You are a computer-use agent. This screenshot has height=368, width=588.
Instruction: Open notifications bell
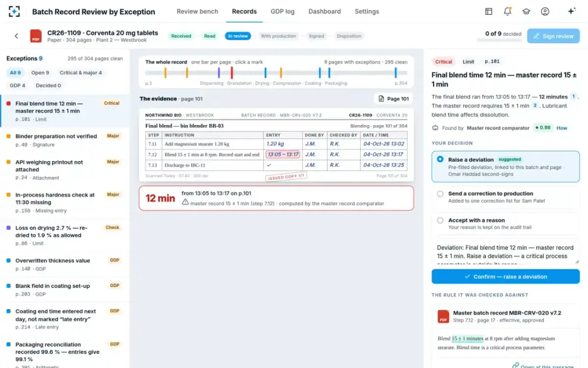[x=508, y=11]
